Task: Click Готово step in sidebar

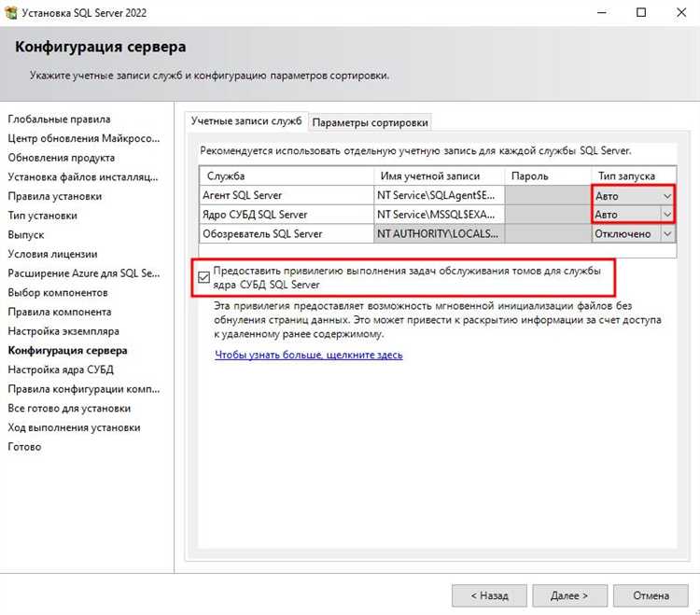Action: click(x=24, y=447)
